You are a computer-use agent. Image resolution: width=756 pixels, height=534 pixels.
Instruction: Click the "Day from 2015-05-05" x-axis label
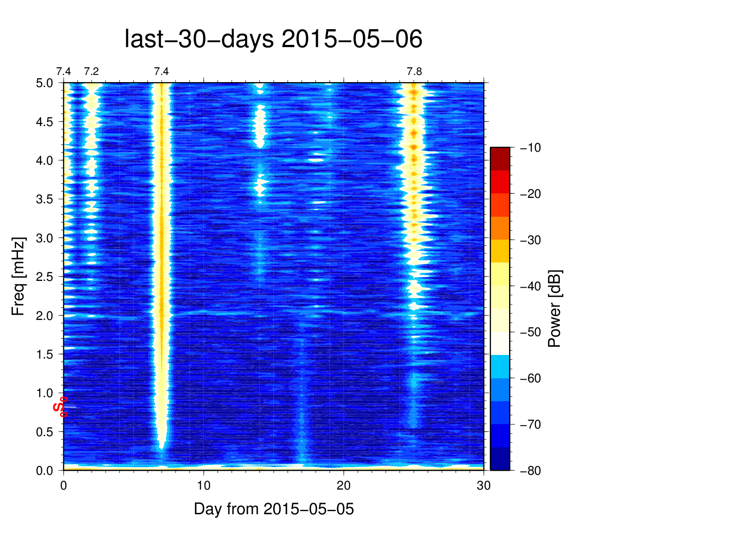274,509
